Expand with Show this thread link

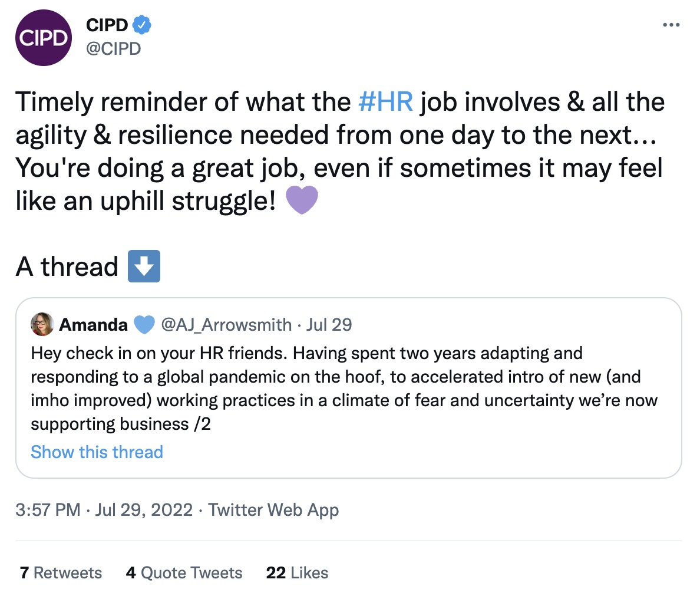[x=97, y=452]
